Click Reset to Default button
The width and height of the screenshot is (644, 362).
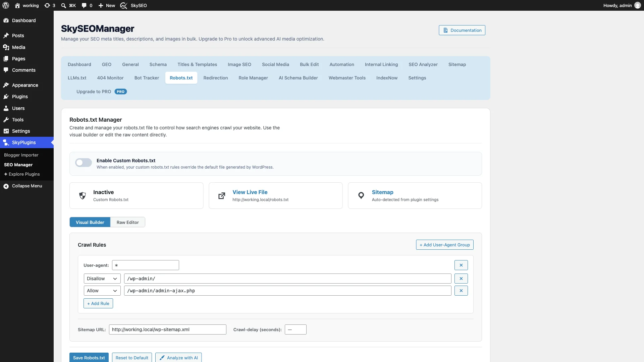[x=132, y=357]
